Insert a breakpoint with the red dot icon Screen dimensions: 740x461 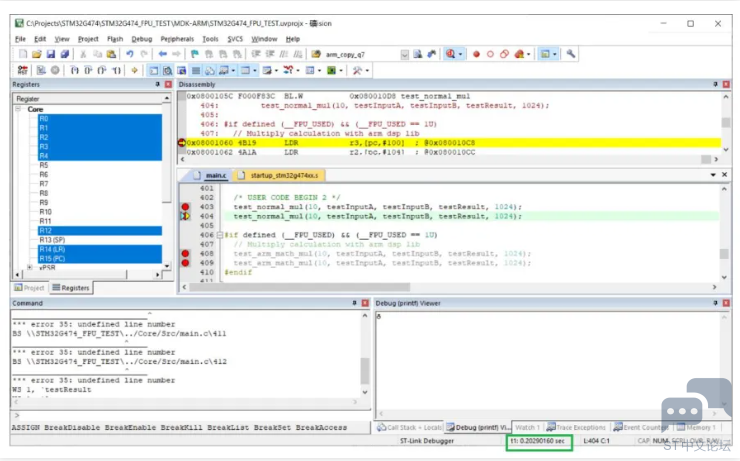(x=476, y=54)
